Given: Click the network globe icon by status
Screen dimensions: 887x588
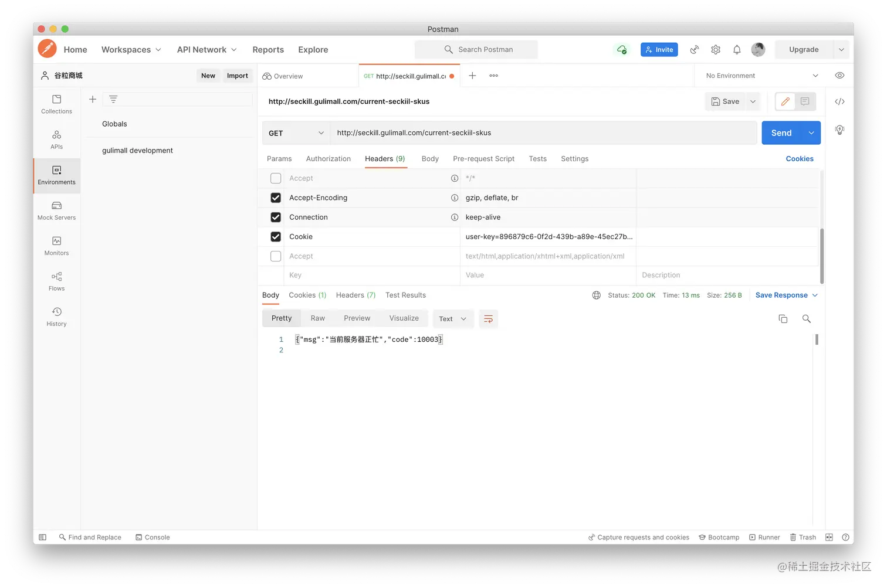Looking at the screenshot, I should pyautogui.click(x=597, y=295).
